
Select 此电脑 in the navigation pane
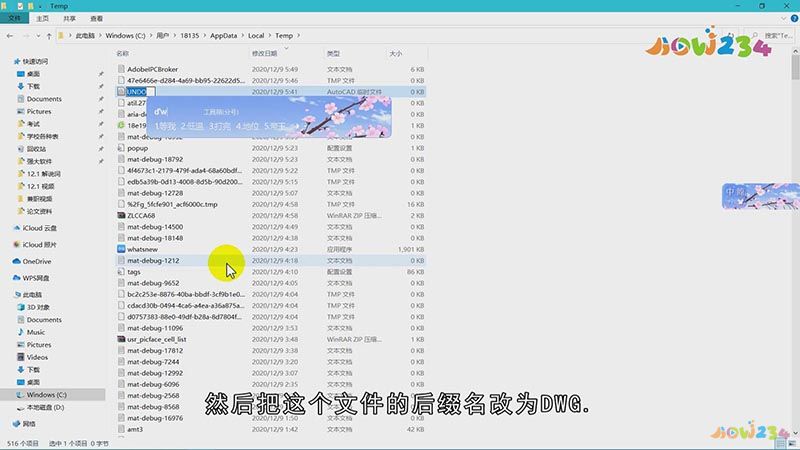click(x=32, y=295)
